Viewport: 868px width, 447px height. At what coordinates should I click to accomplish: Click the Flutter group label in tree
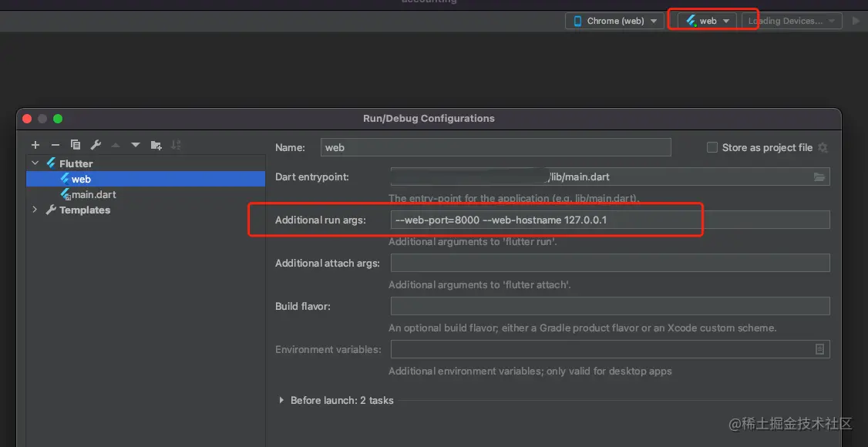click(76, 163)
